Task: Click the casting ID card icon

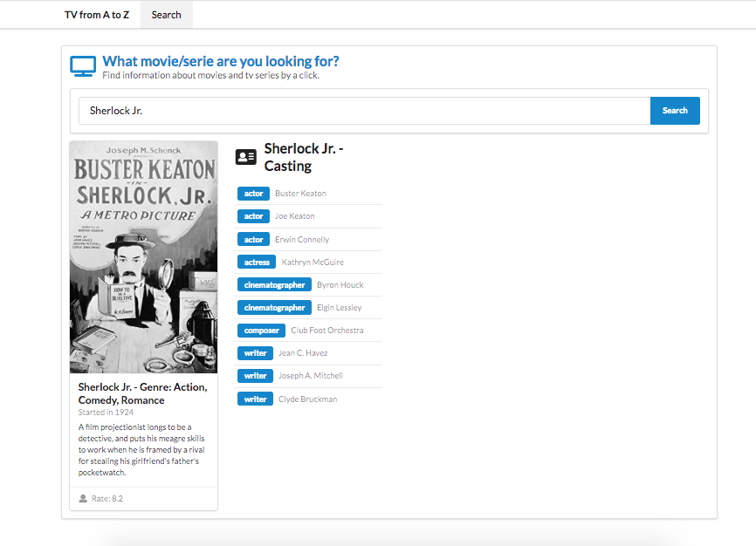Action: (246, 157)
